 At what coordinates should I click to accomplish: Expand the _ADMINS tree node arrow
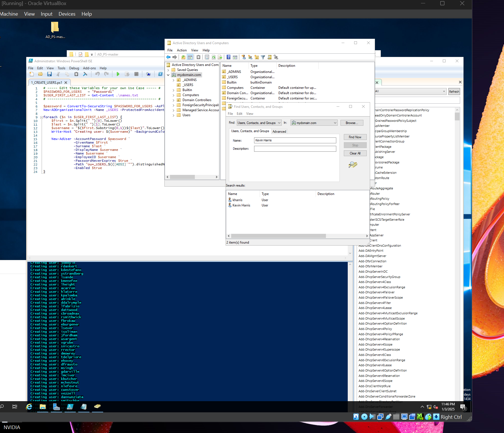pyautogui.click(x=173, y=80)
